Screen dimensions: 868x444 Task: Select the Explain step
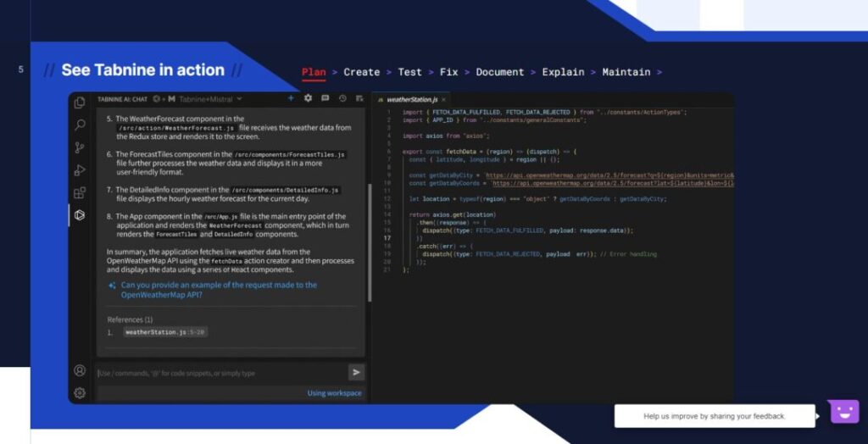pyautogui.click(x=563, y=72)
